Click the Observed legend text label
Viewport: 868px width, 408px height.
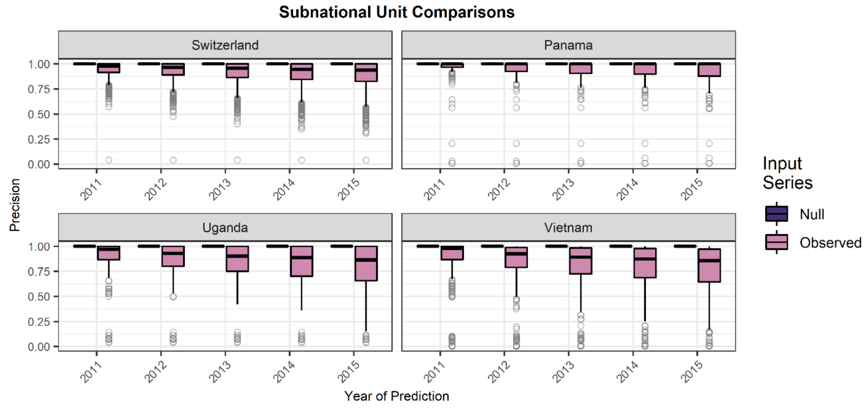(x=830, y=243)
